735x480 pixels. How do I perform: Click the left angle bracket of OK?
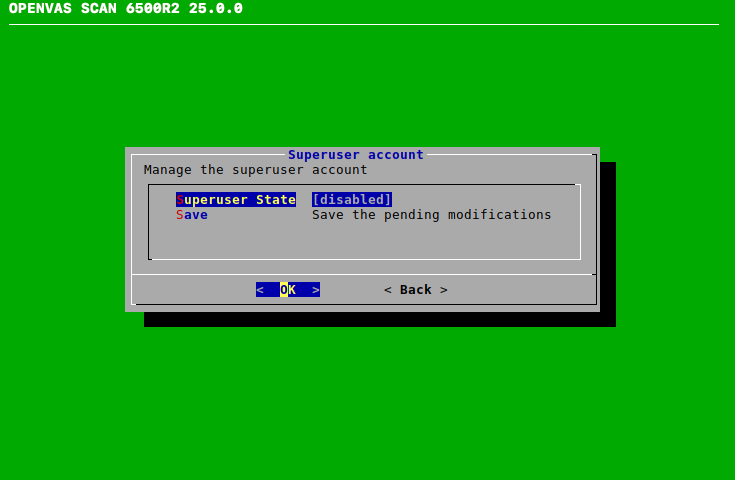(260, 290)
